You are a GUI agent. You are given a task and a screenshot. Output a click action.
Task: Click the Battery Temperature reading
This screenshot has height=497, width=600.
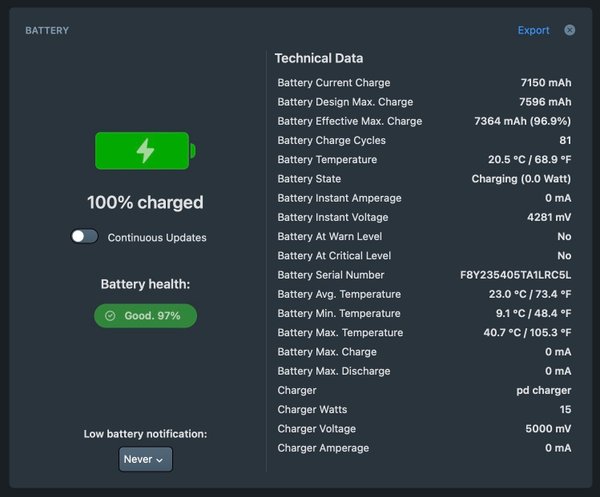tap(530, 160)
